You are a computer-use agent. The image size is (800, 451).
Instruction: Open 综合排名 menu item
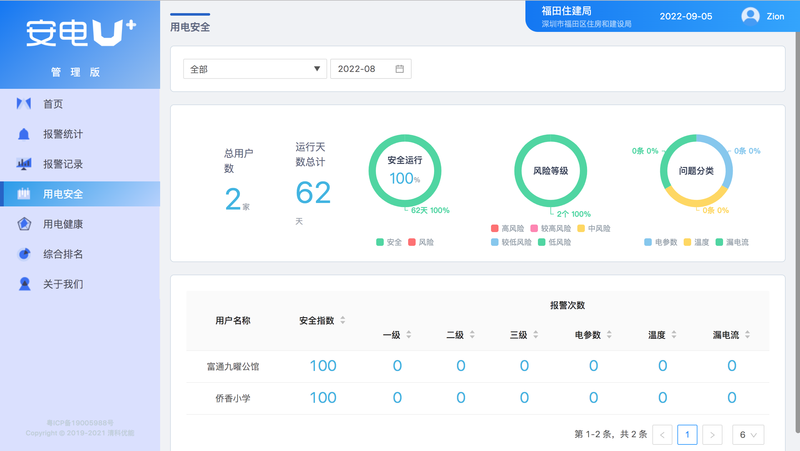coord(80,254)
